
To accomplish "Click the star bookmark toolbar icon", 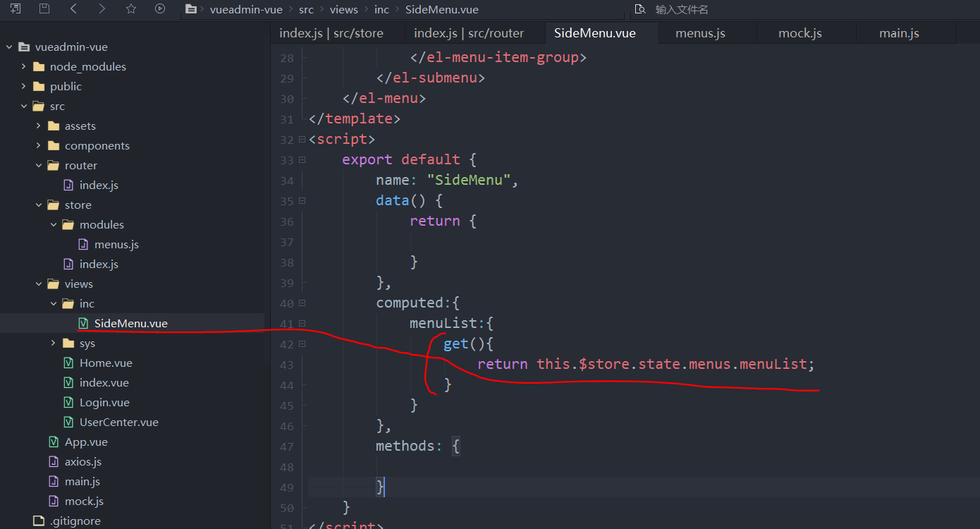I will point(131,8).
